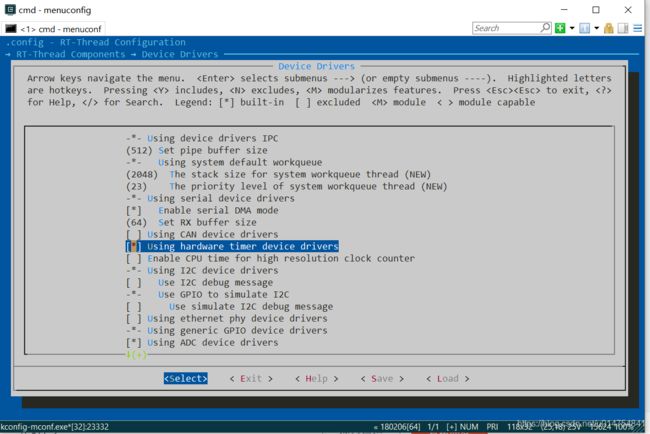Click the < Save > button
650x434 pixels.
coord(382,378)
